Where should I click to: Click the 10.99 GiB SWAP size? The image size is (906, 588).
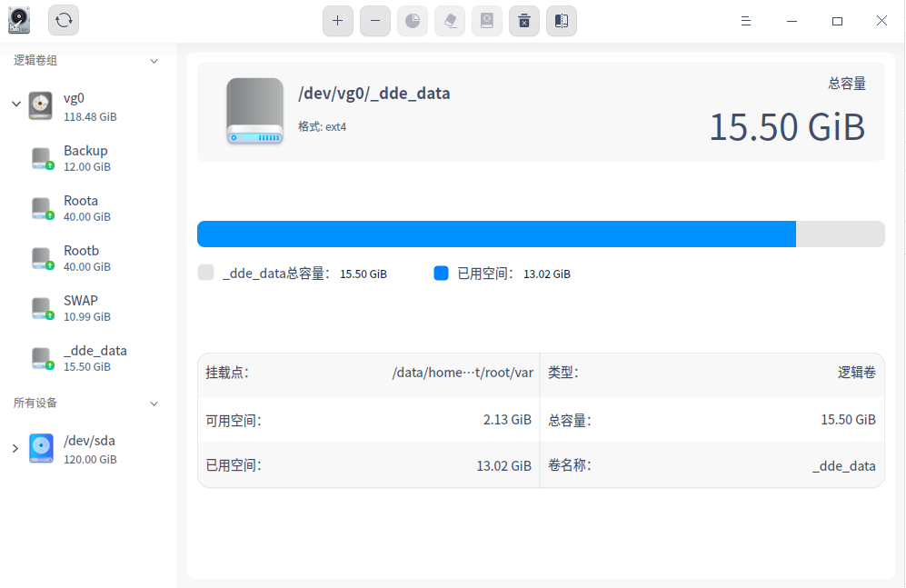(x=87, y=316)
